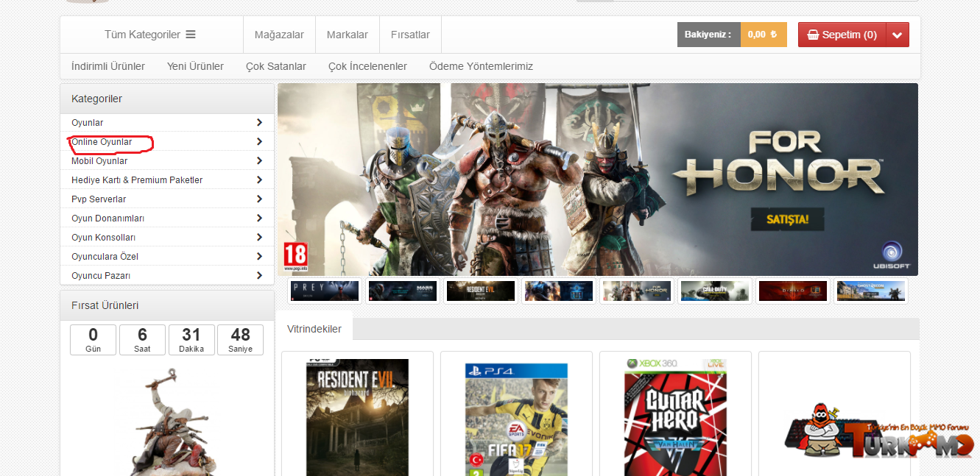Image resolution: width=980 pixels, height=476 pixels.
Task: Select the Diablo slider thumbnail
Action: pyautogui.click(x=793, y=291)
